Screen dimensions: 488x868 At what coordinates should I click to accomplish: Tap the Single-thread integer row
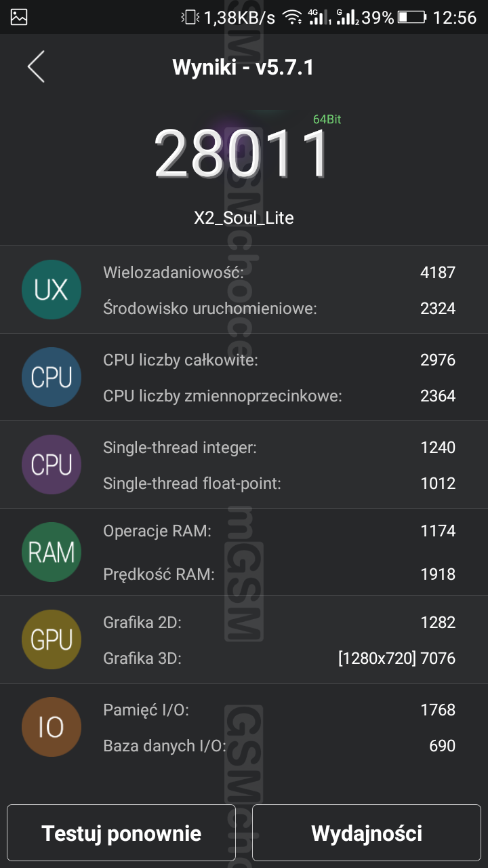(x=279, y=448)
